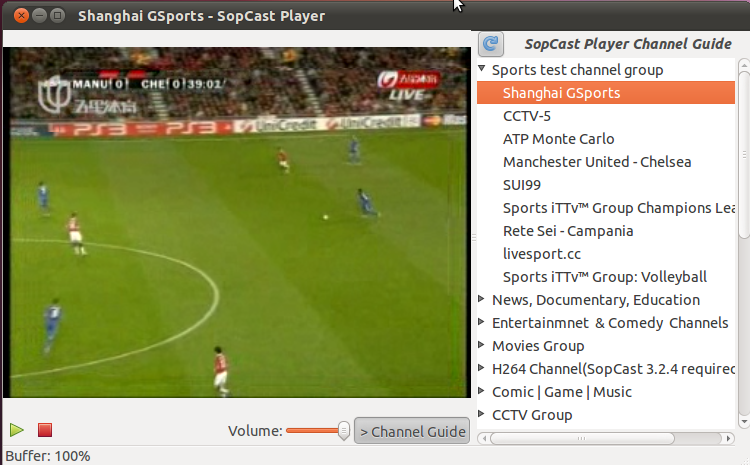Open the livesport.cc channel

[606, 254]
